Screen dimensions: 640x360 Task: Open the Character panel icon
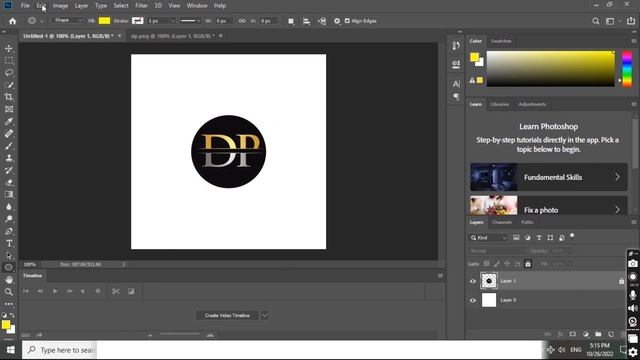(456, 84)
